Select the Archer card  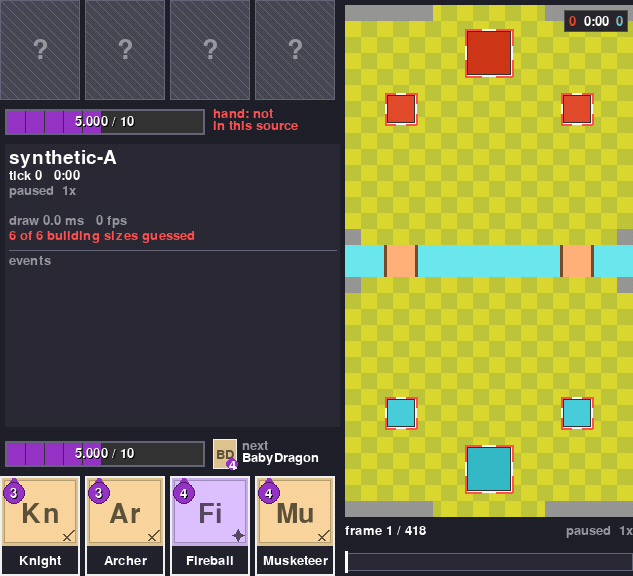pyautogui.click(x=125, y=525)
